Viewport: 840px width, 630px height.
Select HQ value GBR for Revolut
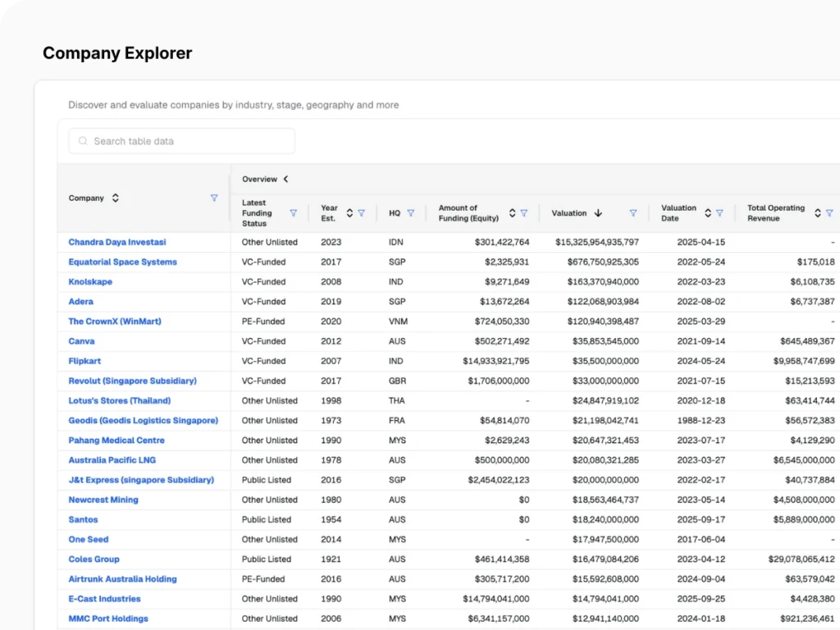point(398,381)
